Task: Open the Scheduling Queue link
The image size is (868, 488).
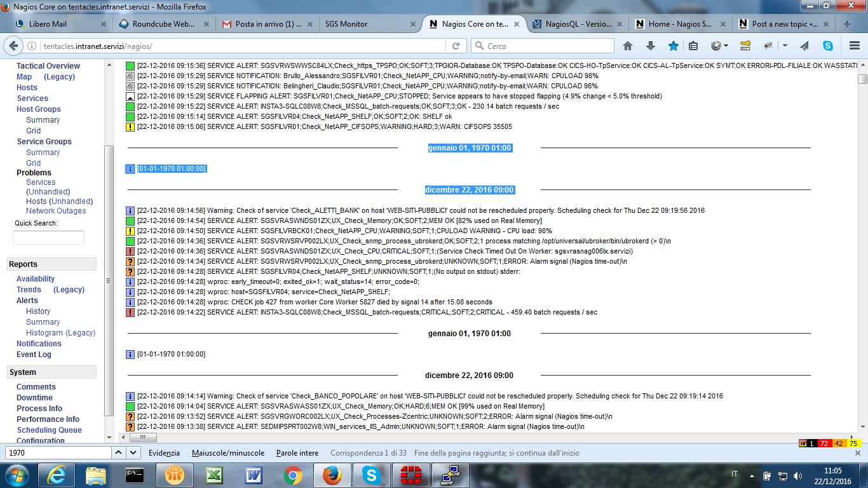Action: click(x=50, y=430)
